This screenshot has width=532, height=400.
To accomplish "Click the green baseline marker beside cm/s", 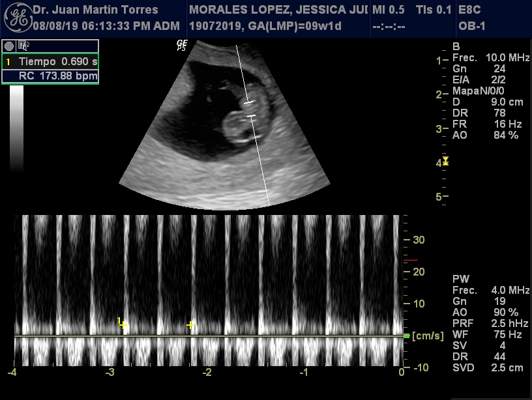I will (x=407, y=336).
